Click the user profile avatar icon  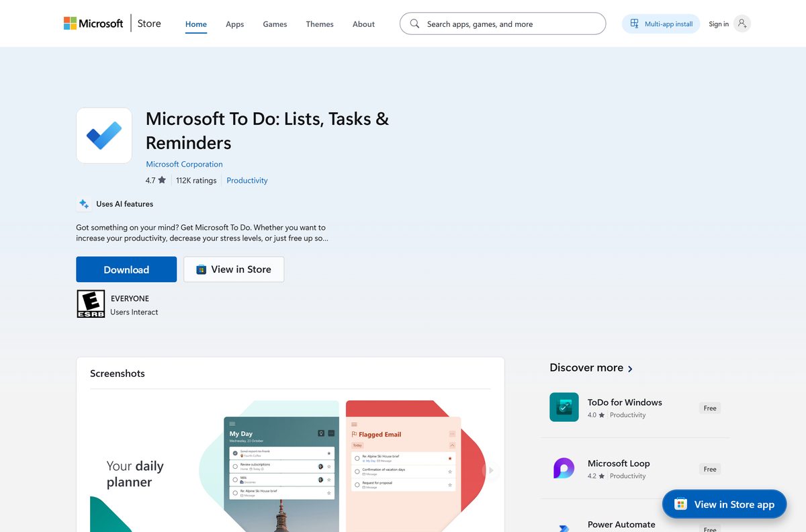click(x=742, y=24)
